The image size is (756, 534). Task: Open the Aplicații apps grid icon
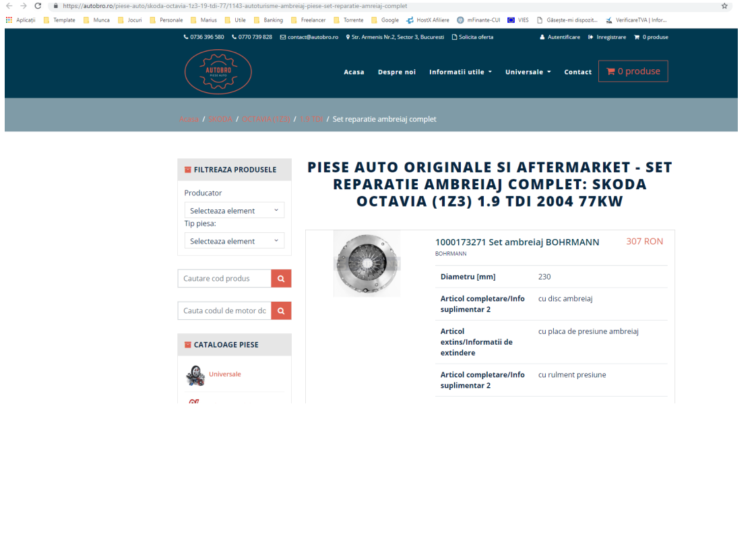tap(9, 20)
